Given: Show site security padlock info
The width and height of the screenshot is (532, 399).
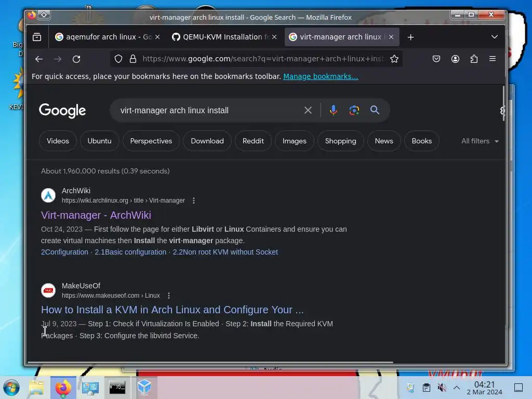Looking at the screenshot, I should pyautogui.click(x=133, y=59).
